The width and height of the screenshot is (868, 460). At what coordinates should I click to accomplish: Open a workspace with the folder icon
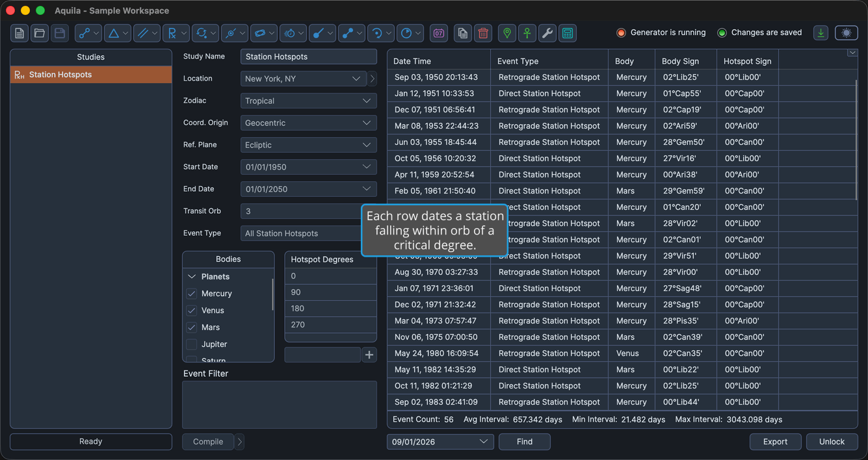[x=40, y=33]
